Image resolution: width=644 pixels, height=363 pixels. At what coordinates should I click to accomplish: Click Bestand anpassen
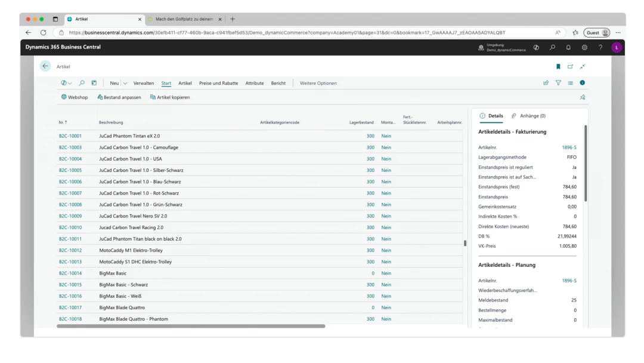click(x=119, y=97)
